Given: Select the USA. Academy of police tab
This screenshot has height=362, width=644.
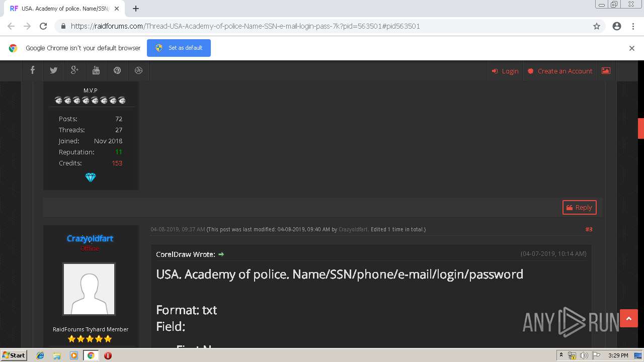Looking at the screenshot, I should pos(64,9).
